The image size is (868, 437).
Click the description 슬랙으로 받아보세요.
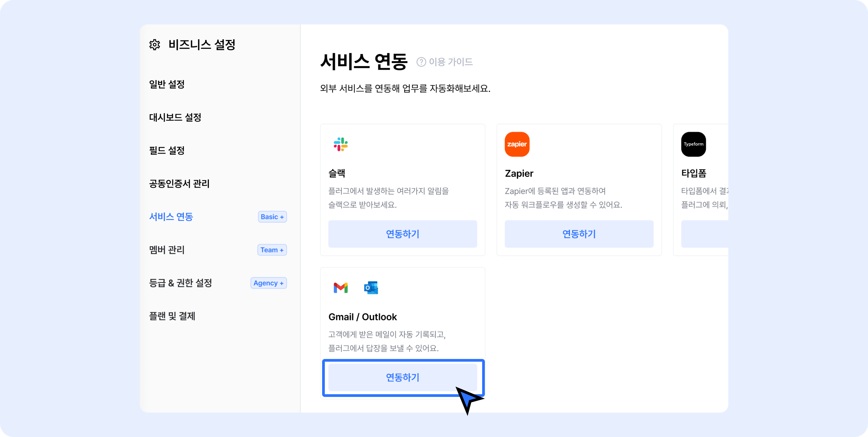tap(362, 205)
